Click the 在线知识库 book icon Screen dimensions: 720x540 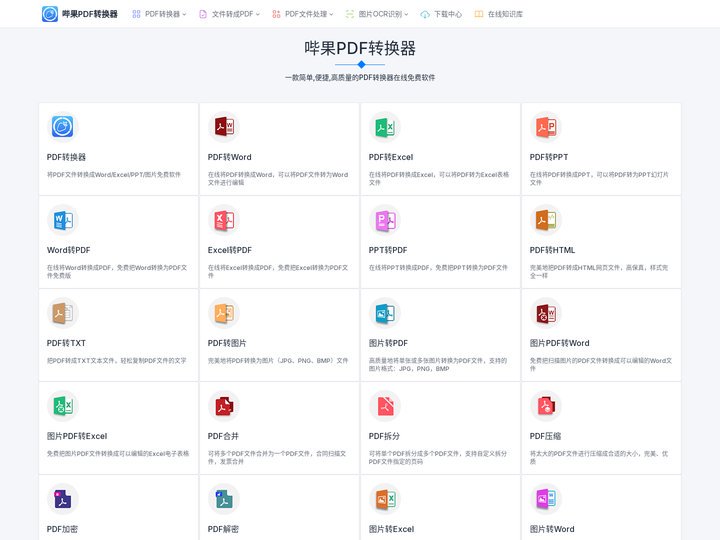[478, 14]
